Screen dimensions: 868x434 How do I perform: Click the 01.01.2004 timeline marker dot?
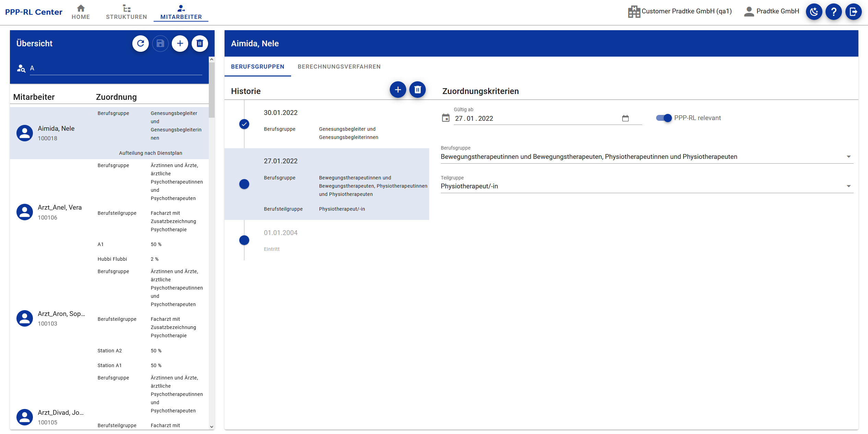(x=244, y=240)
